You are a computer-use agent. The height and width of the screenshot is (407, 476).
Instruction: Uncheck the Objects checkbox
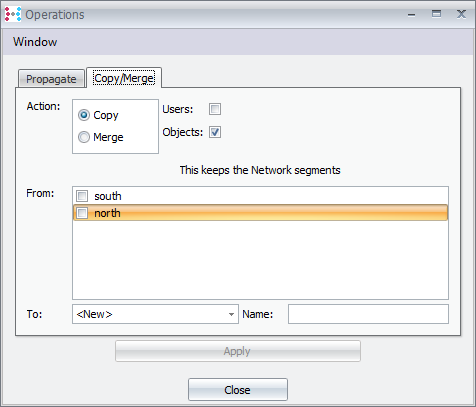coord(215,132)
